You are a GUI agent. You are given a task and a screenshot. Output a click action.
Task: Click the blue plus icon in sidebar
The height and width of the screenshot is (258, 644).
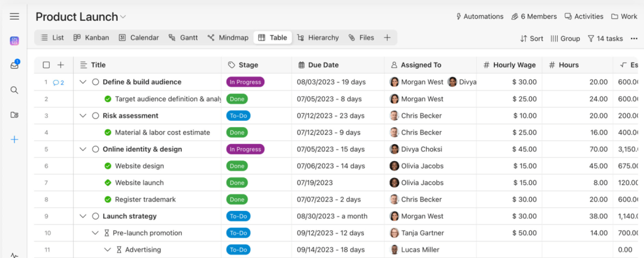(x=14, y=139)
